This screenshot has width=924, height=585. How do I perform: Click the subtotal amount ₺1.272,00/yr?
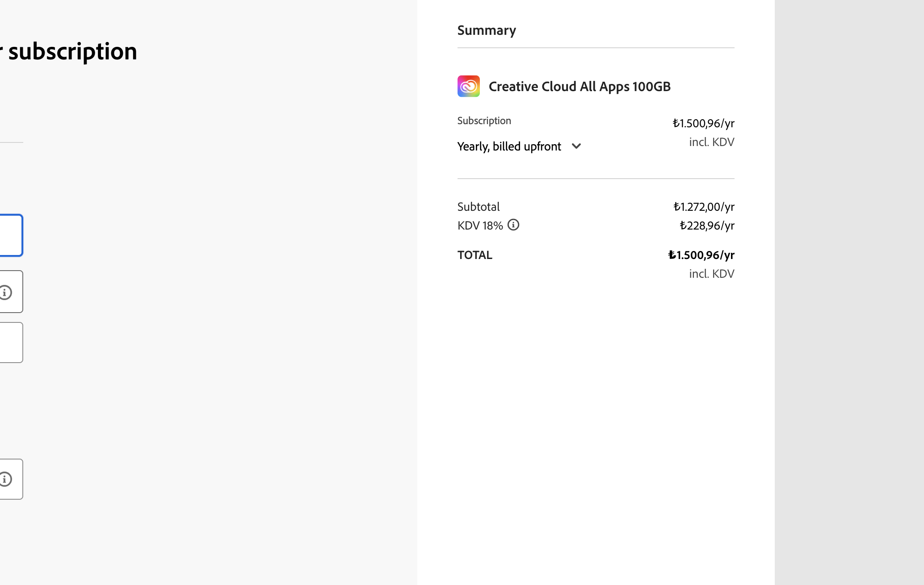click(704, 207)
